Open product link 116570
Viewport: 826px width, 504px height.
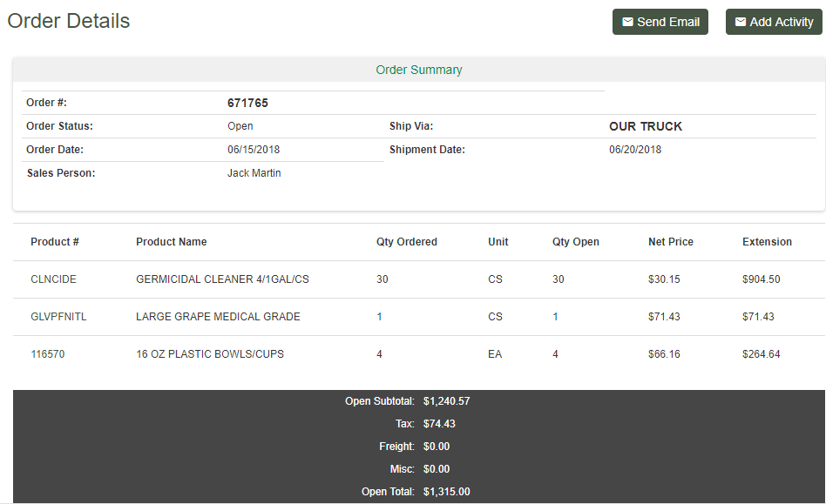(x=47, y=354)
